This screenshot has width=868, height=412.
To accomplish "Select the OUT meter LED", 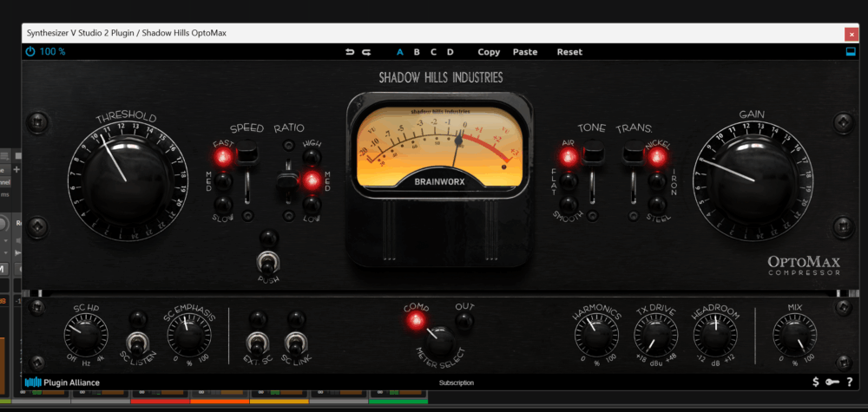I will coord(464,320).
